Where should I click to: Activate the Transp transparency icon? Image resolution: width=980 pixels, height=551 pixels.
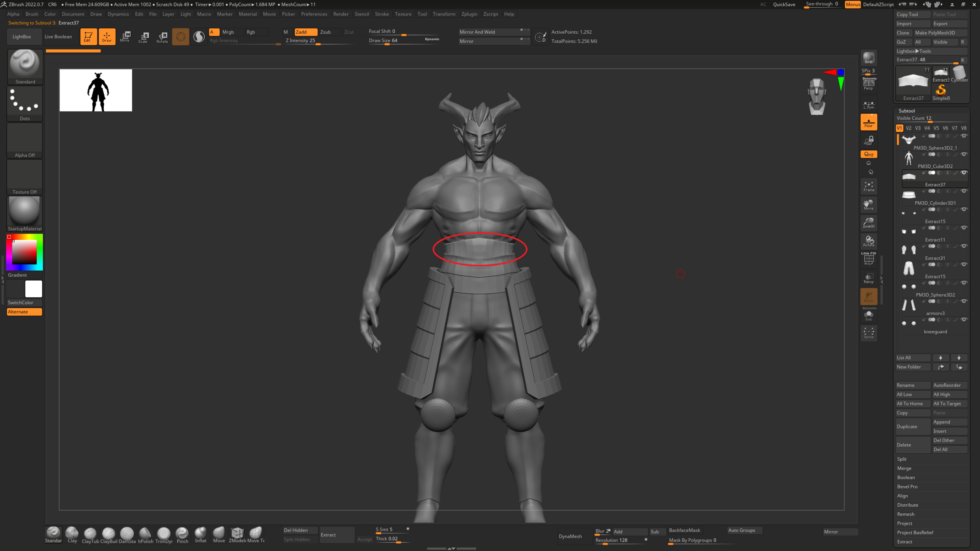pos(868,278)
